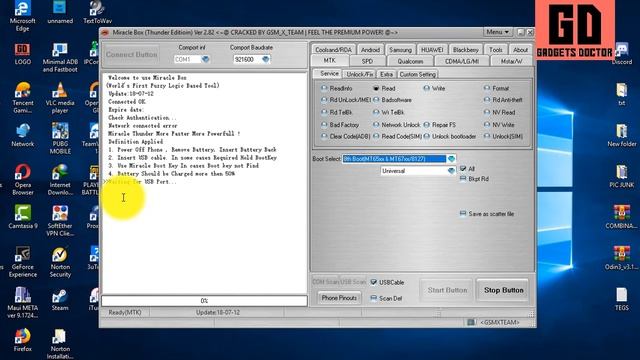Image resolution: width=640 pixels, height=360 pixels.
Task: Click the Connect Button
Action: (131, 54)
